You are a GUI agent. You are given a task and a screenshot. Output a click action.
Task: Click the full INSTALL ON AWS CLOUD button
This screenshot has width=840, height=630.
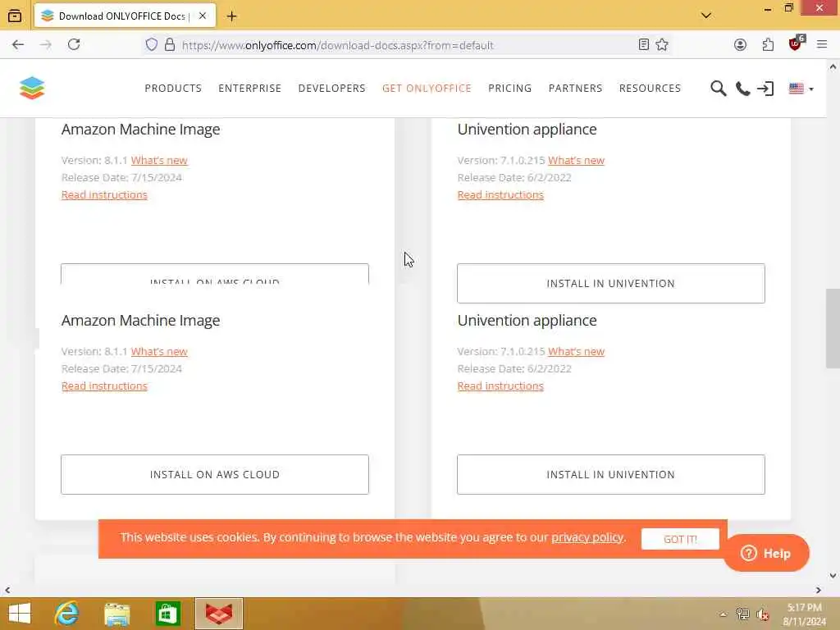point(215,475)
